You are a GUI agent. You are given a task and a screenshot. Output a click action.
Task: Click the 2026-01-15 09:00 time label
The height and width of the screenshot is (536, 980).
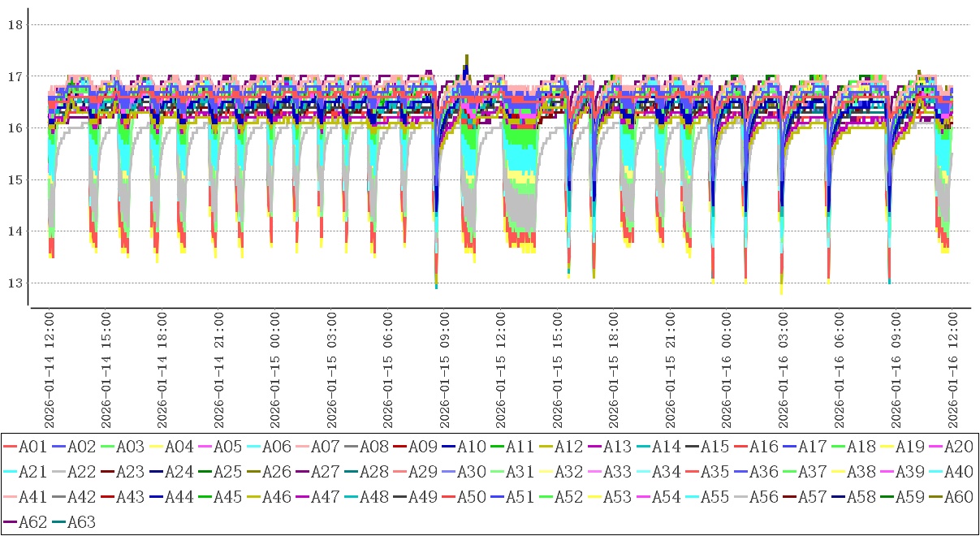(x=444, y=370)
